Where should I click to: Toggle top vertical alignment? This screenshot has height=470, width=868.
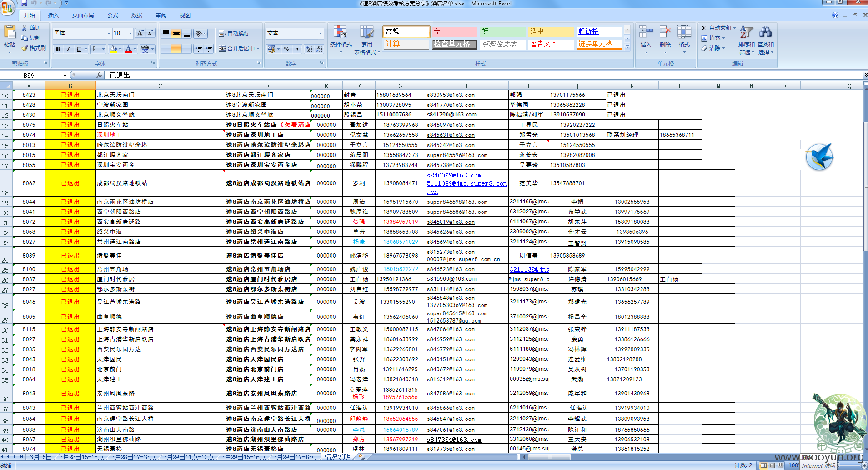click(166, 34)
